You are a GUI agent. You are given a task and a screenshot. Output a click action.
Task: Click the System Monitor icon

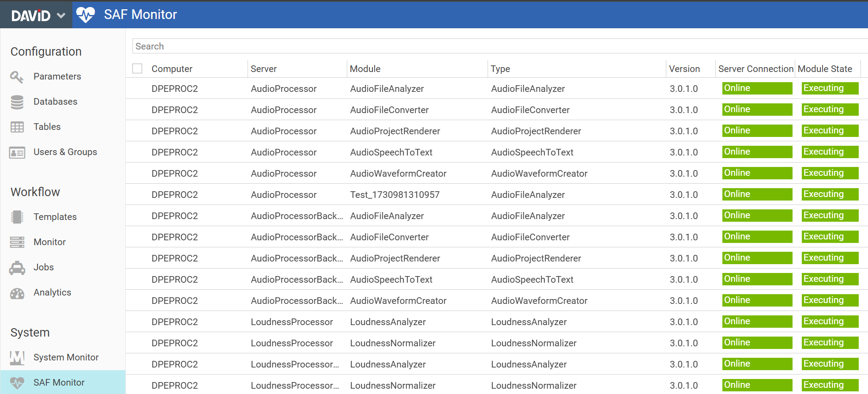17,357
